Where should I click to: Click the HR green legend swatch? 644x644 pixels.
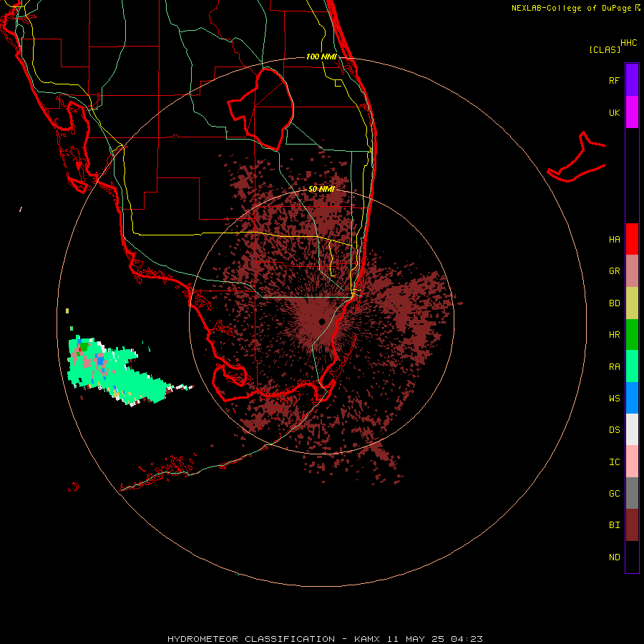(x=632, y=335)
